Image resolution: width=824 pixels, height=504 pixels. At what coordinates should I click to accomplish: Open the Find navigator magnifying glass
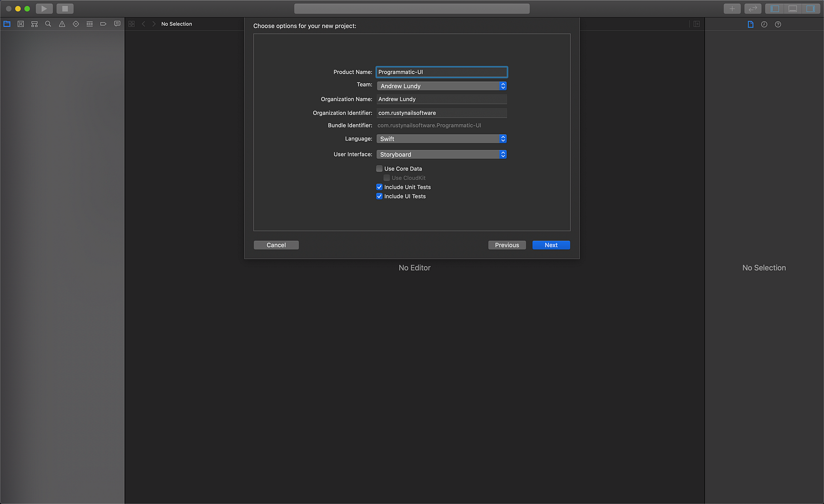(x=48, y=24)
